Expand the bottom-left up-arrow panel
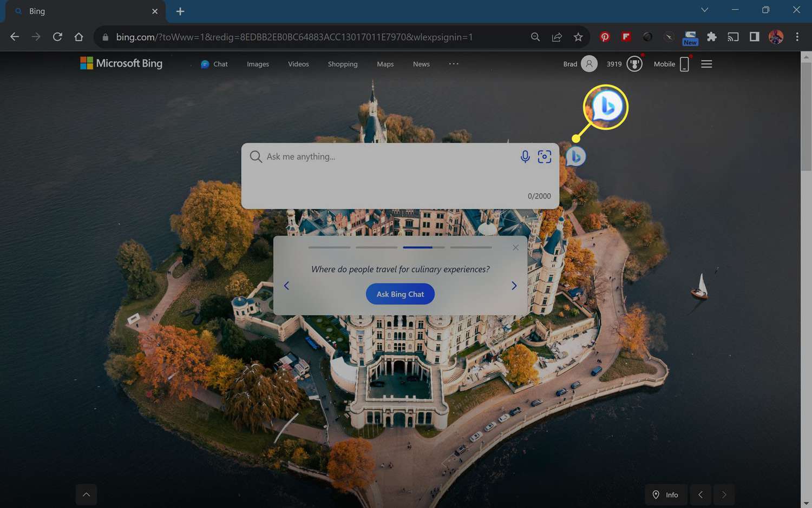 point(86,494)
